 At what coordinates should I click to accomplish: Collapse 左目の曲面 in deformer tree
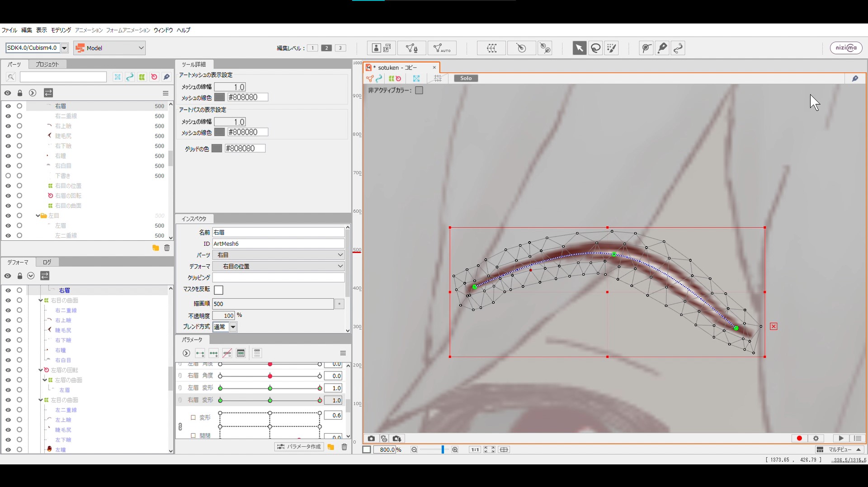coord(41,400)
